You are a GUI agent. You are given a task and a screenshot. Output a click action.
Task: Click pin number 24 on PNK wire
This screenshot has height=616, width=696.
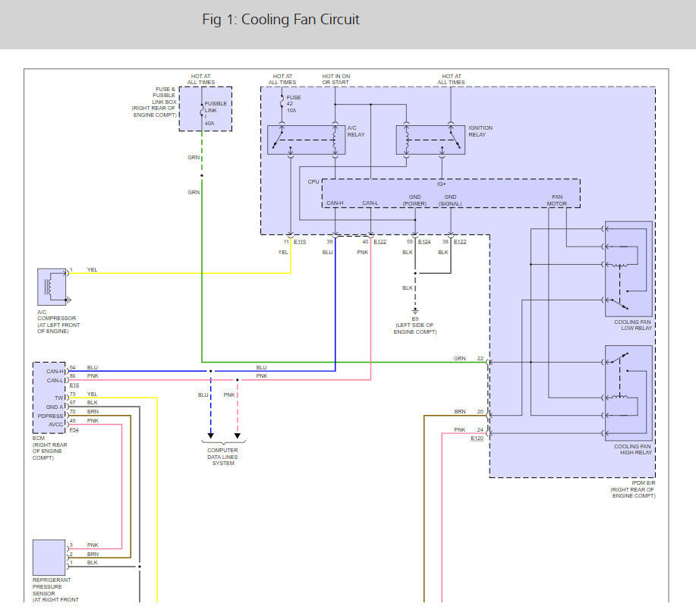point(480,430)
